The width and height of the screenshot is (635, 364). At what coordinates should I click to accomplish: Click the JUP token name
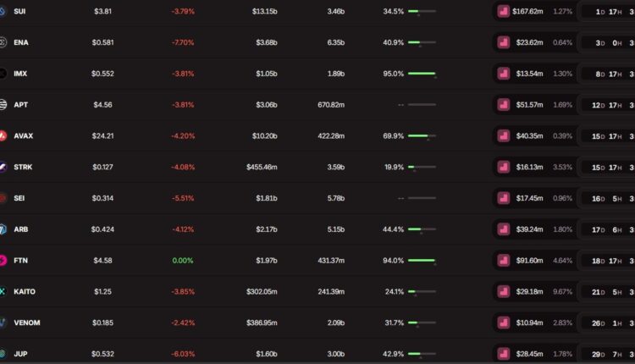pos(20,354)
